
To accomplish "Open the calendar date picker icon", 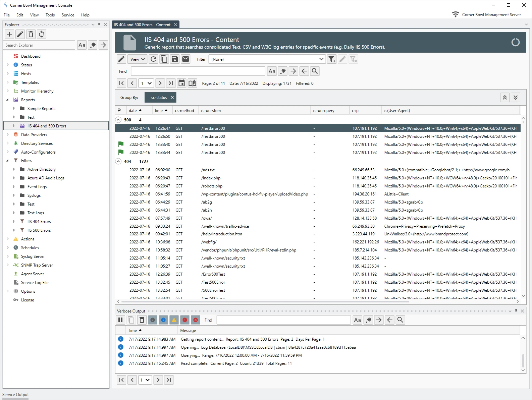I will tap(181, 83).
